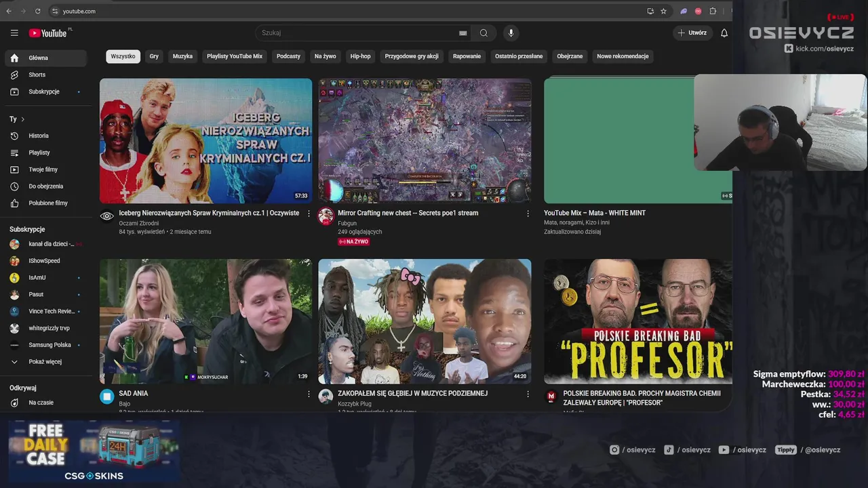Click the search magnifier button
This screenshot has height=488, width=868.
[484, 33]
